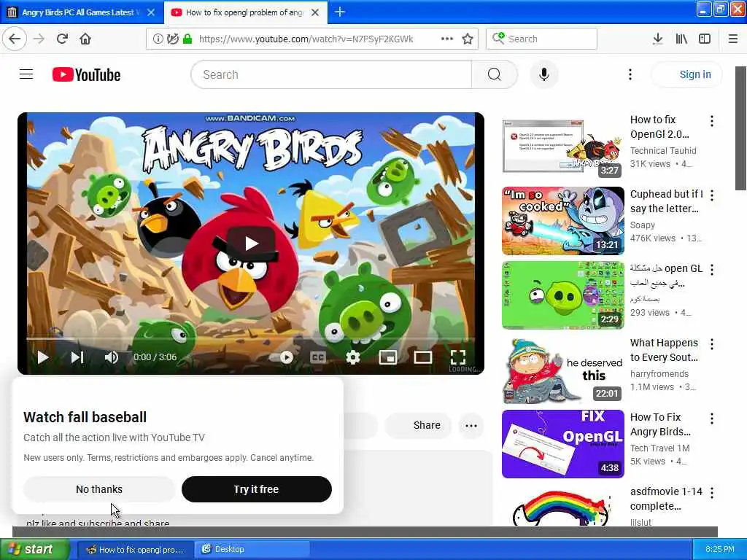
Task: Select How to fix opengl taskbar item
Action: [x=135, y=549]
